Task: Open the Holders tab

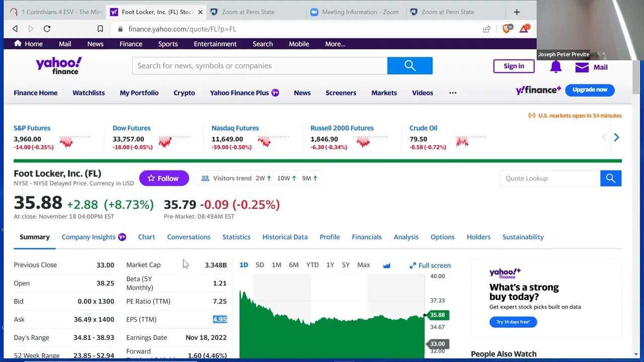Action: click(x=478, y=237)
